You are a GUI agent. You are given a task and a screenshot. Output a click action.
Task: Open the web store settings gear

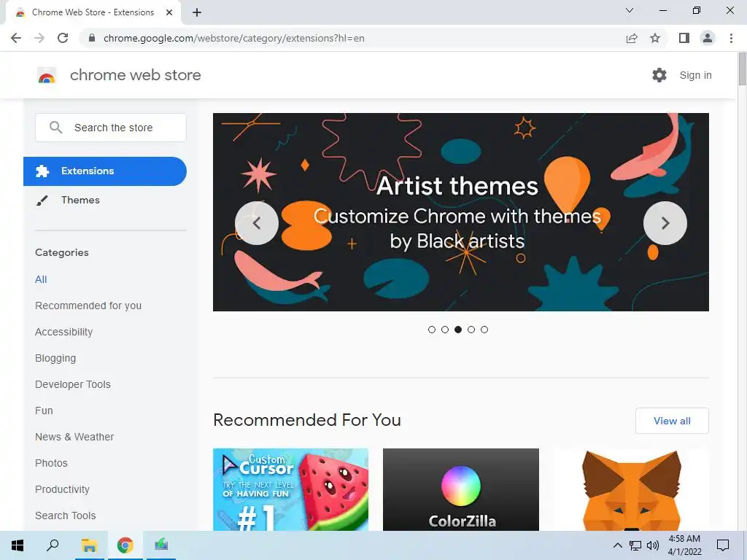point(659,75)
